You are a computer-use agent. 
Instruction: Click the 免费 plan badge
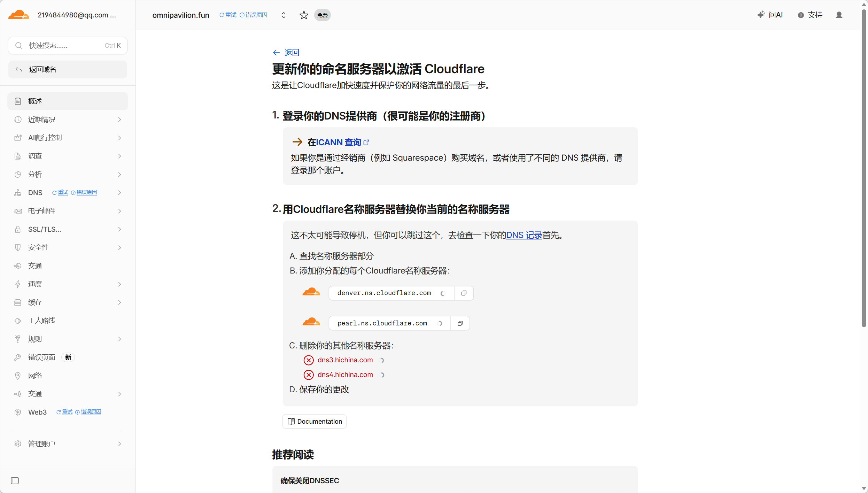click(323, 15)
